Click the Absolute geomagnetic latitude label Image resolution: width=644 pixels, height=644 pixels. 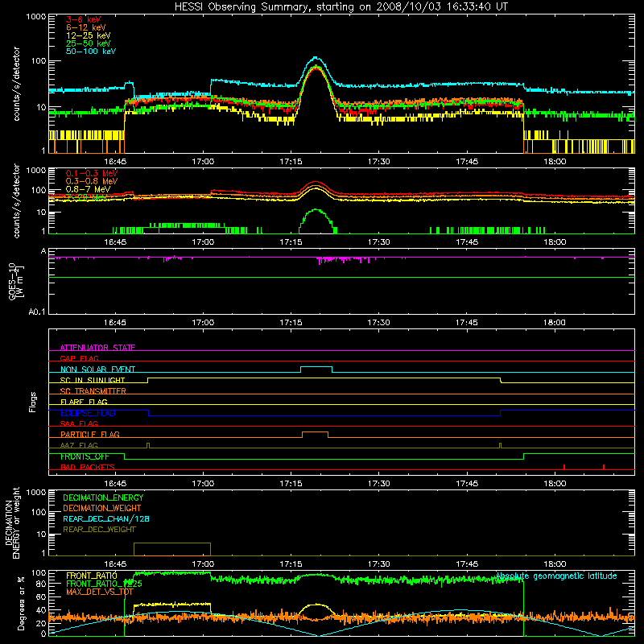click(556, 576)
